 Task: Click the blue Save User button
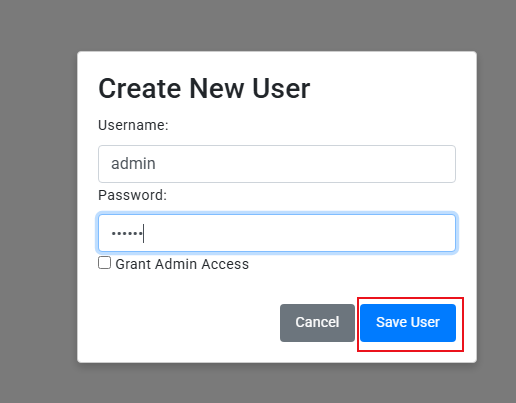(x=408, y=323)
